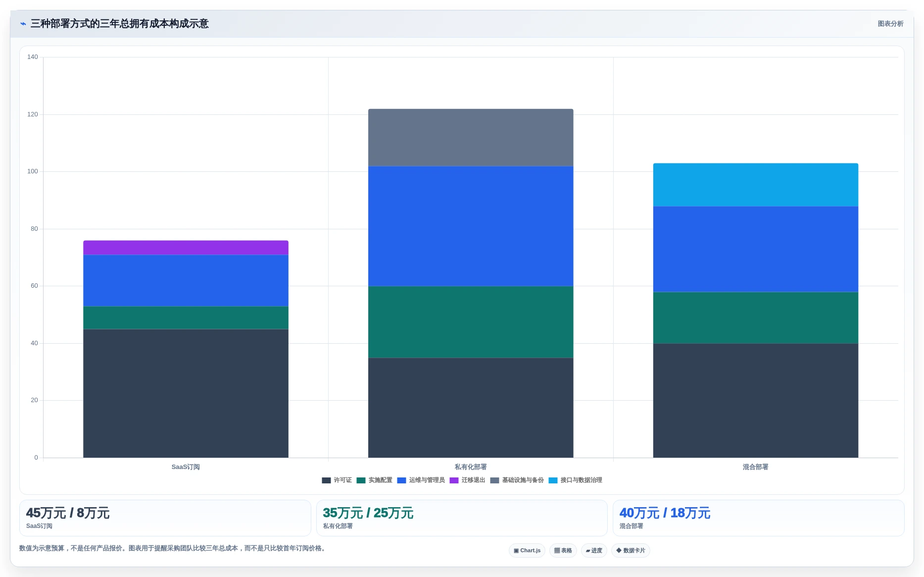Toggle the 实施配置 legend item

tap(374, 480)
